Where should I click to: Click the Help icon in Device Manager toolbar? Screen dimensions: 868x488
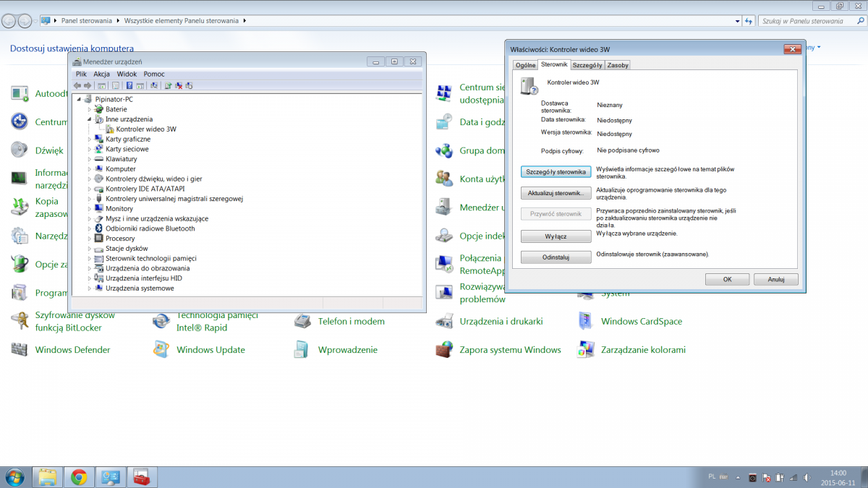click(x=129, y=85)
